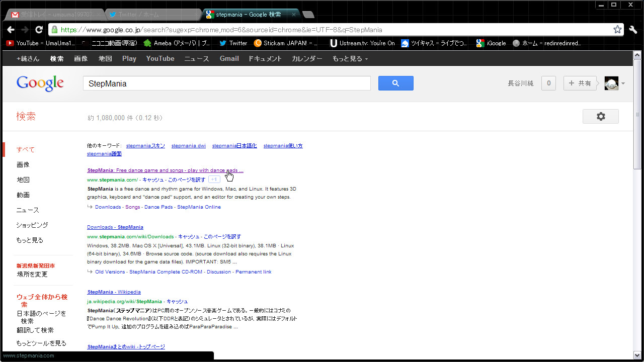Open the Chrome wrench menu
Image resolution: width=644 pixels, height=362 pixels.
coord(633,30)
